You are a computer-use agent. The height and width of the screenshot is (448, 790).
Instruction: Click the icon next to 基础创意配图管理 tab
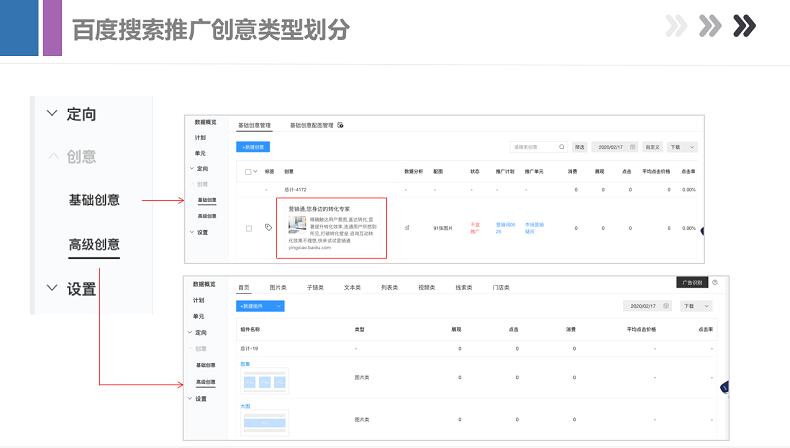pos(341,125)
